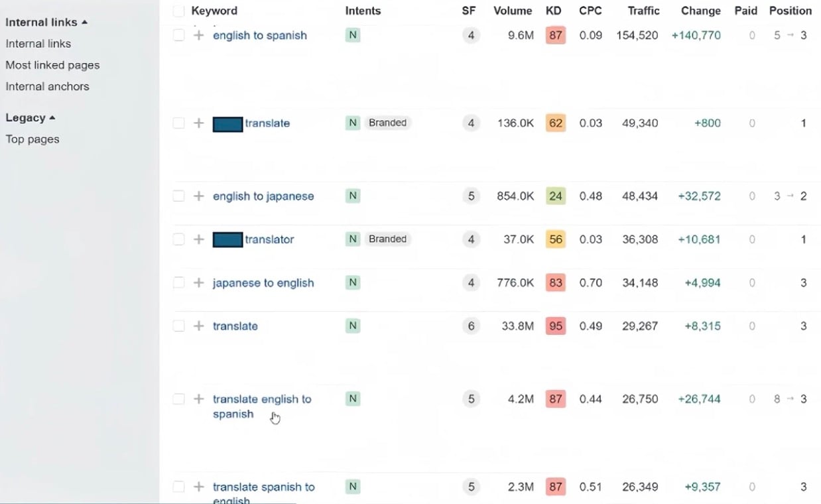Click plus icon beside 'english to spanish'

(198, 35)
